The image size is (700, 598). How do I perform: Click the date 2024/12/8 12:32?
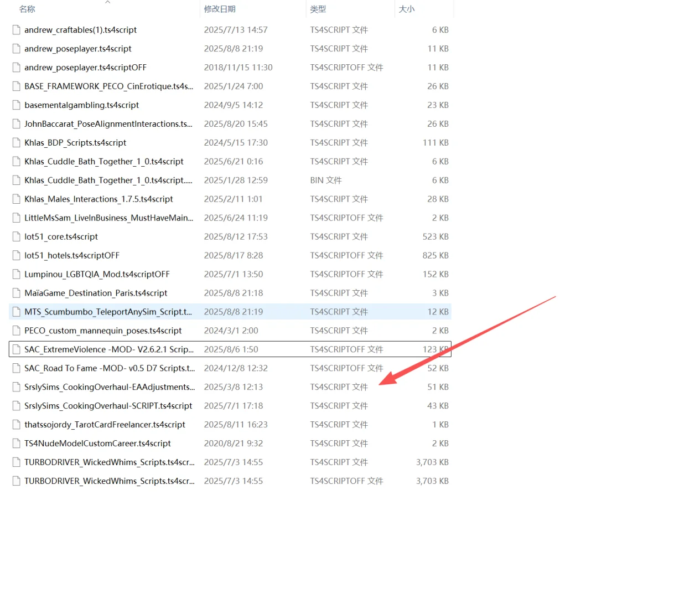[x=236, y=369]
